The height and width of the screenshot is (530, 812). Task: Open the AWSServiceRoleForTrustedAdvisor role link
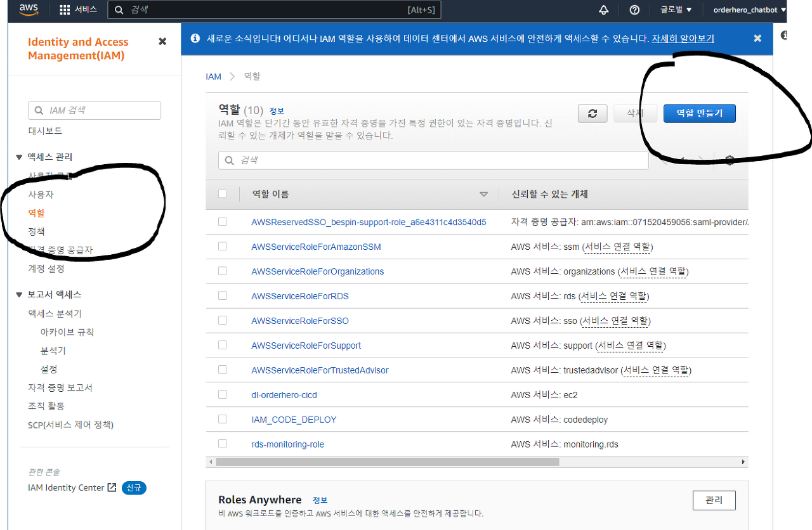320,370
